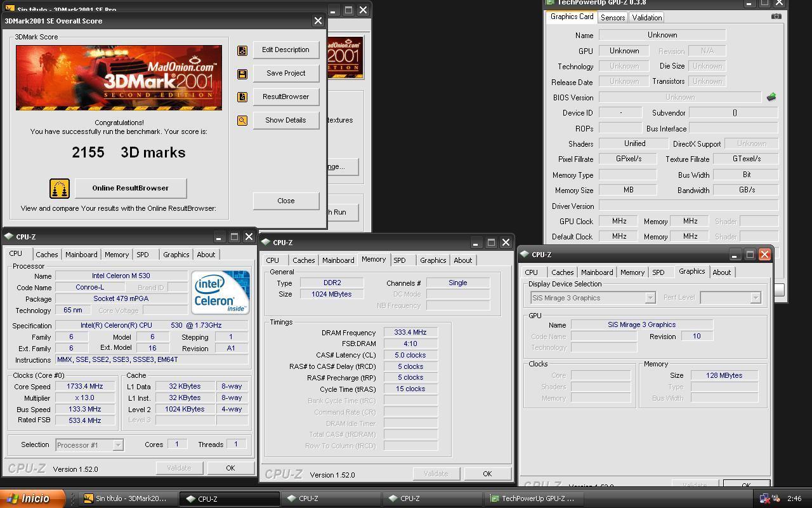Click the Socket 479 mPGA package field
This screenshot has width=812, height=508.
point(121,298)
